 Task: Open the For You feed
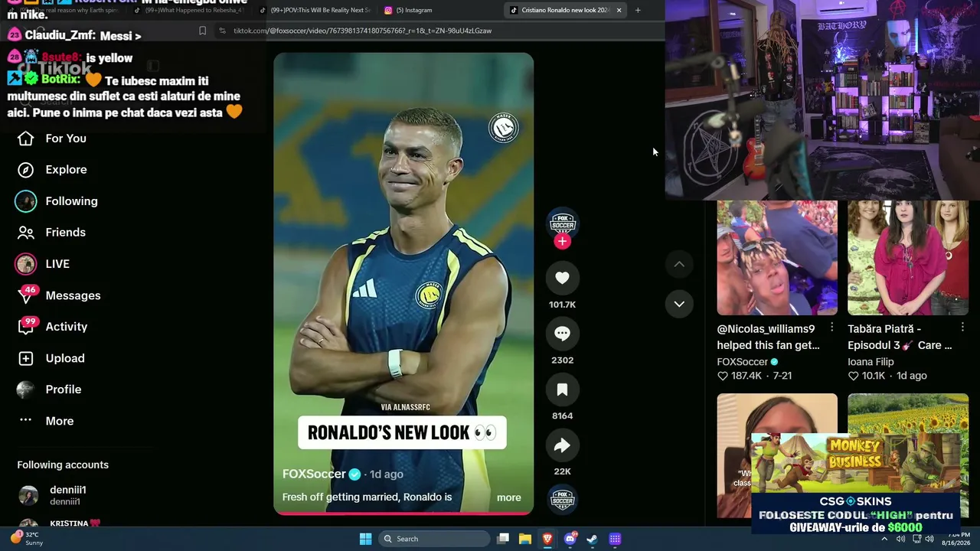point(52,139)
